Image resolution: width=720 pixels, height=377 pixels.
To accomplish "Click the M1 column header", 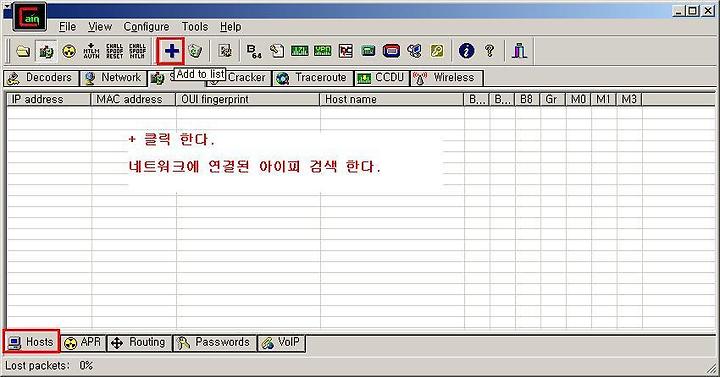I will [603, 99].
